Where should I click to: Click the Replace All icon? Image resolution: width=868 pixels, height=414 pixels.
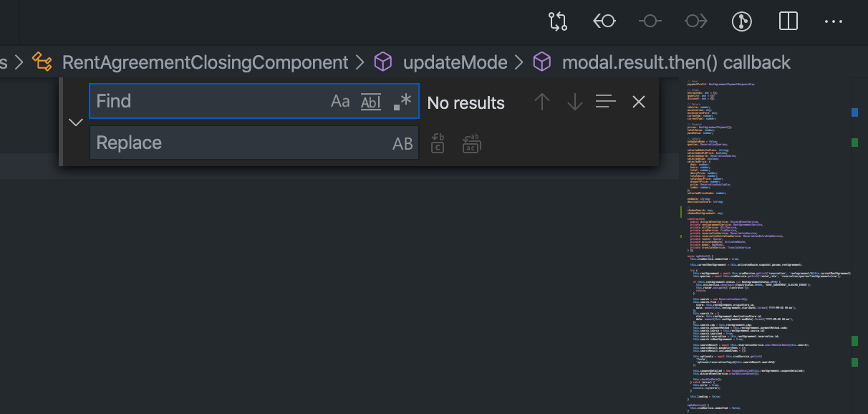[471, 143]
